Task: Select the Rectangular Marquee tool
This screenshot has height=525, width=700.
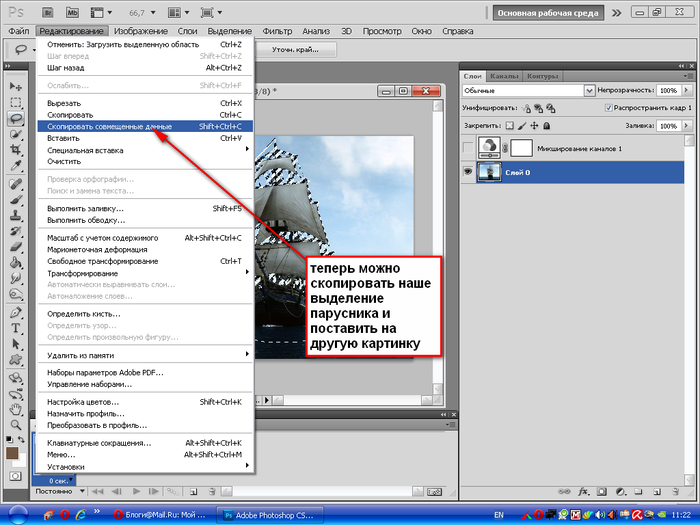Action: click(16, 102)
